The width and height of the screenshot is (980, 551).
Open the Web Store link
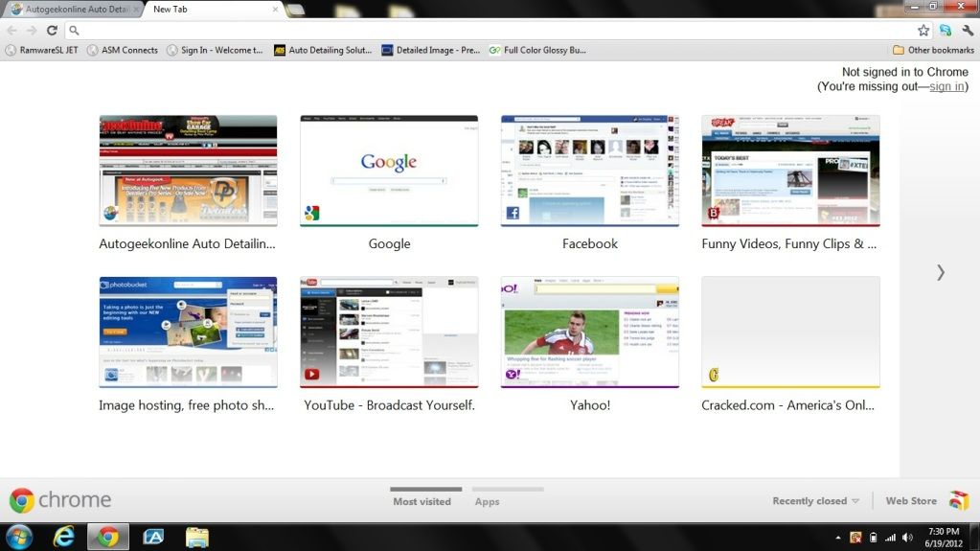point(911,501)
